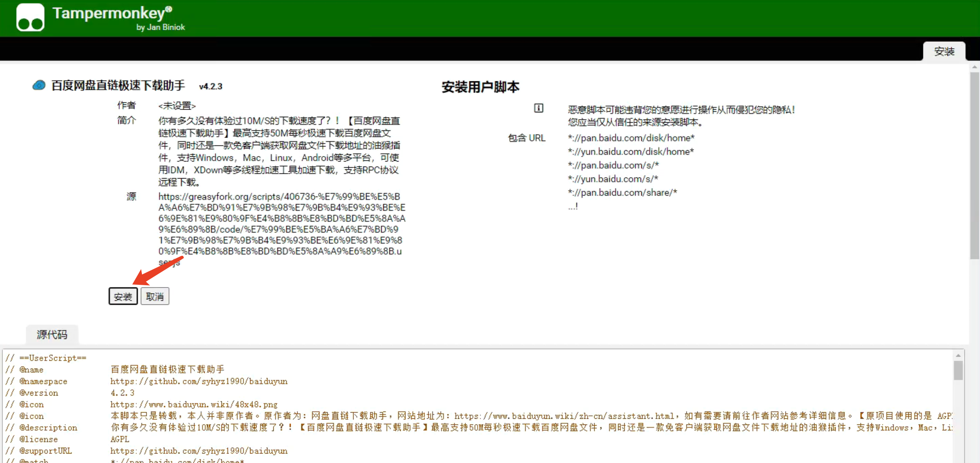Click the @version 4.2.3 code line
This screenshot has height=463, width=980.
tap(70, 393)
